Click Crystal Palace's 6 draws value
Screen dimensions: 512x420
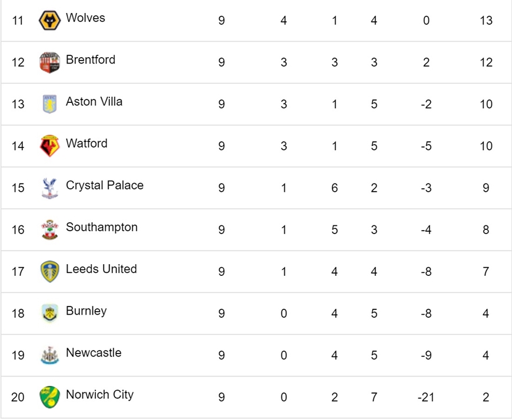pyautogui.click(x=334, y=188)
